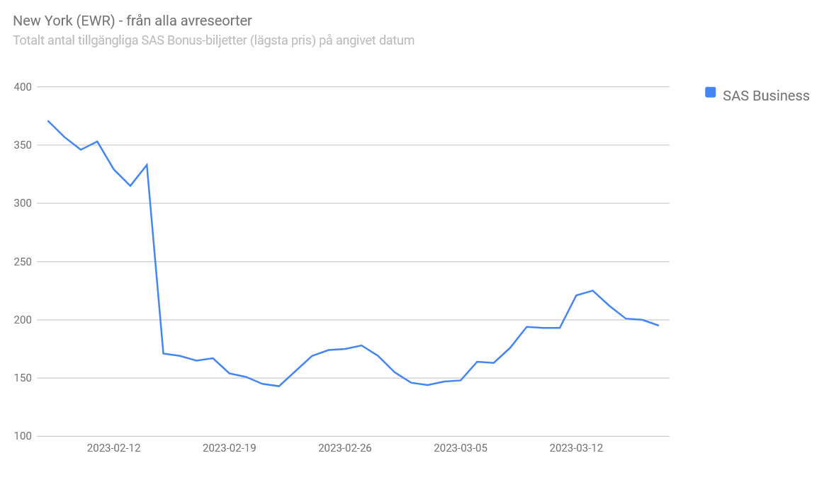
Task: Click the first data point of the line
Action: pos(48,121)
